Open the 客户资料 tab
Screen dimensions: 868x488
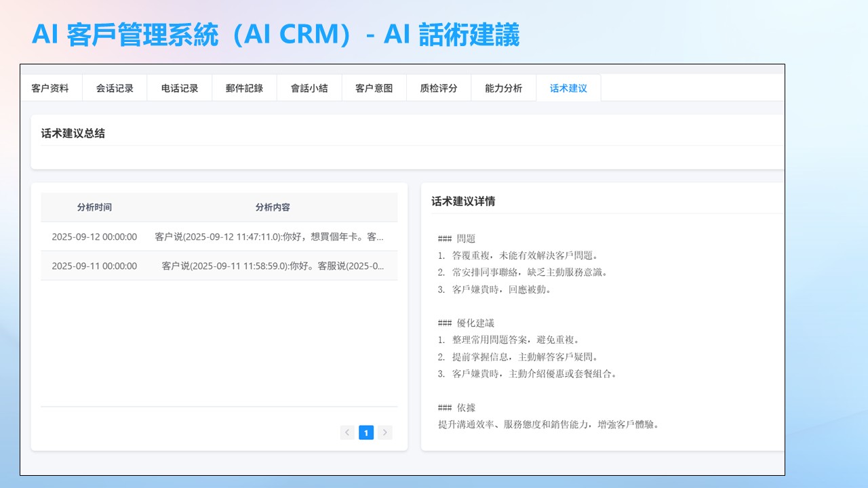(x=50, y=88)
